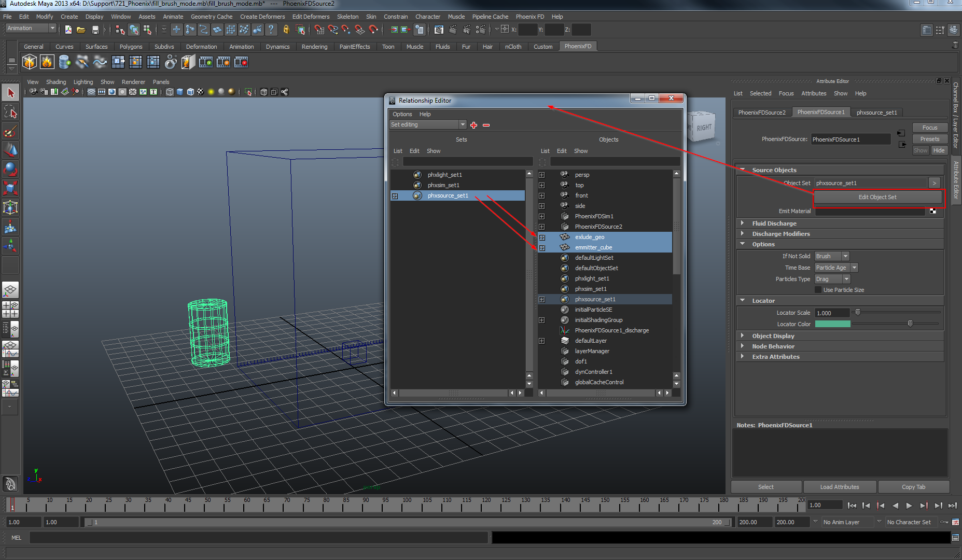Click the Pause Simulation shelf icon with orange dot
The width and height of the screenshot is (962, 560).
pos(224,62)
